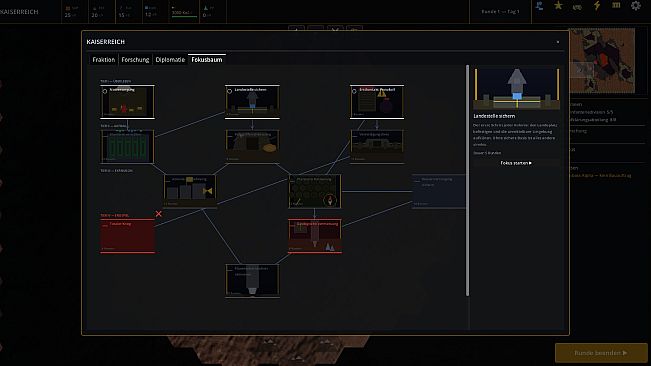Open settings via the gear icon
The image size is (651, 366).
(x=636, y=6)
